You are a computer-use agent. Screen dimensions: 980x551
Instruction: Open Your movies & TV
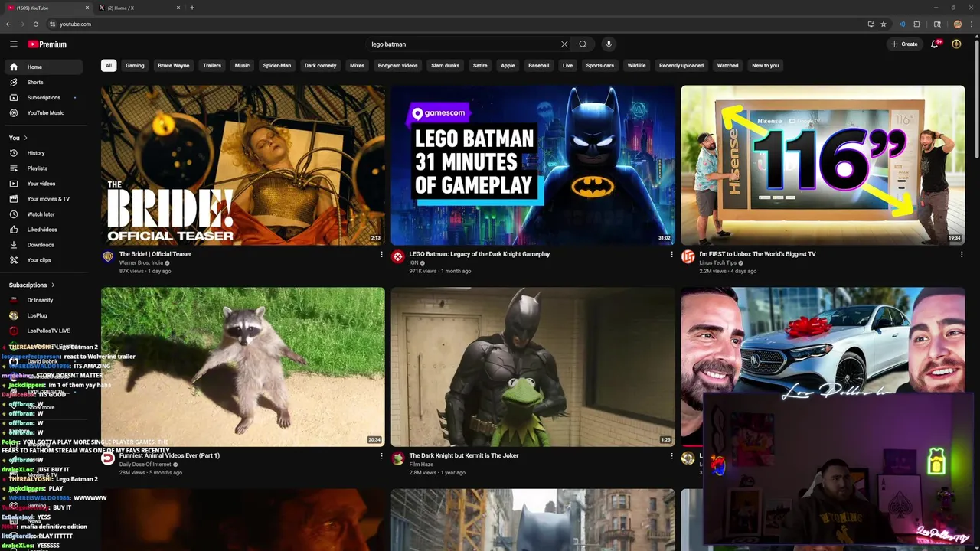[x=43, y=199]
